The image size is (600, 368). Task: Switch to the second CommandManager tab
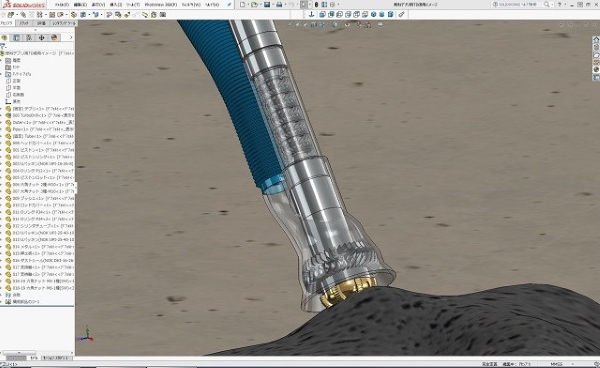click(x=24, y=23)
